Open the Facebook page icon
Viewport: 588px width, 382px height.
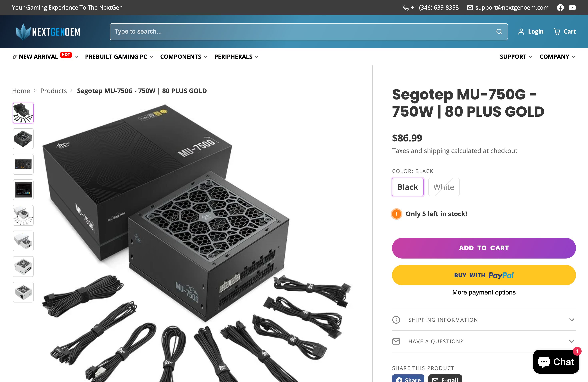pos(560,7)
